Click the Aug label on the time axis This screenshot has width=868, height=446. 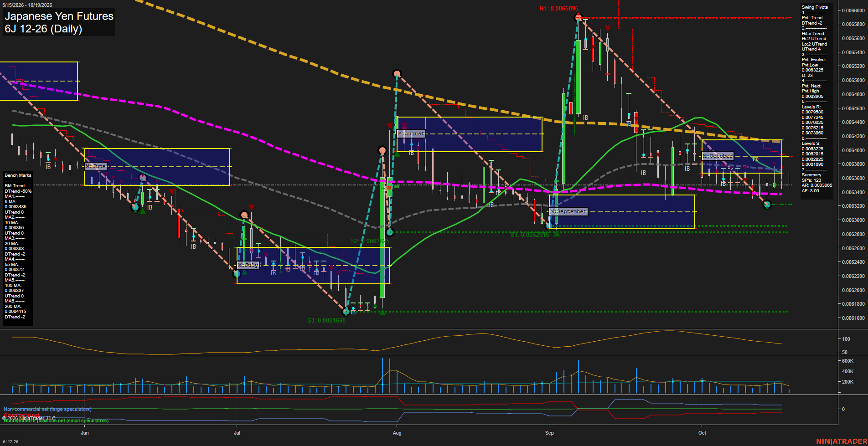click(397, 433)
